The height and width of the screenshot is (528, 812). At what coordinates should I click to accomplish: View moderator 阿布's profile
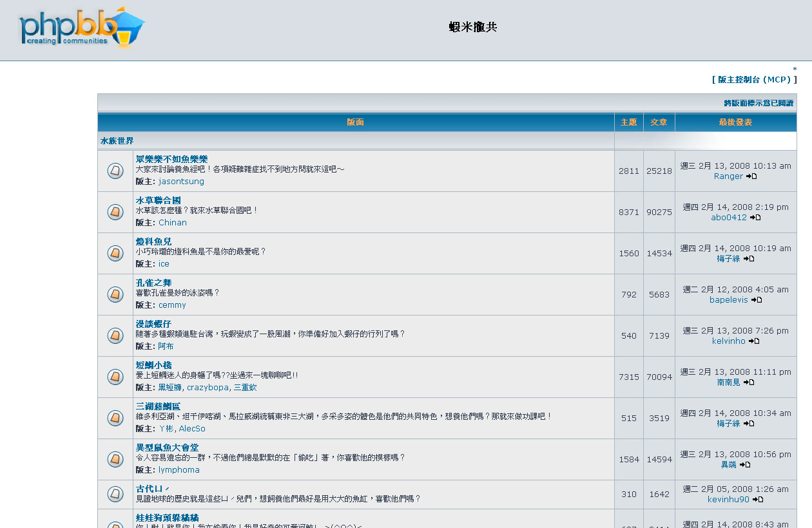click(166, 346)
